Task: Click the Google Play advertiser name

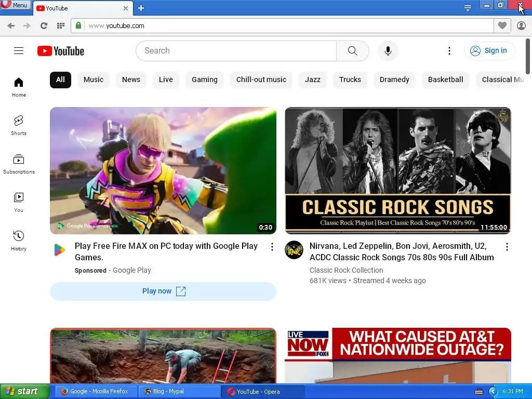Action: [x=131, y=270]
